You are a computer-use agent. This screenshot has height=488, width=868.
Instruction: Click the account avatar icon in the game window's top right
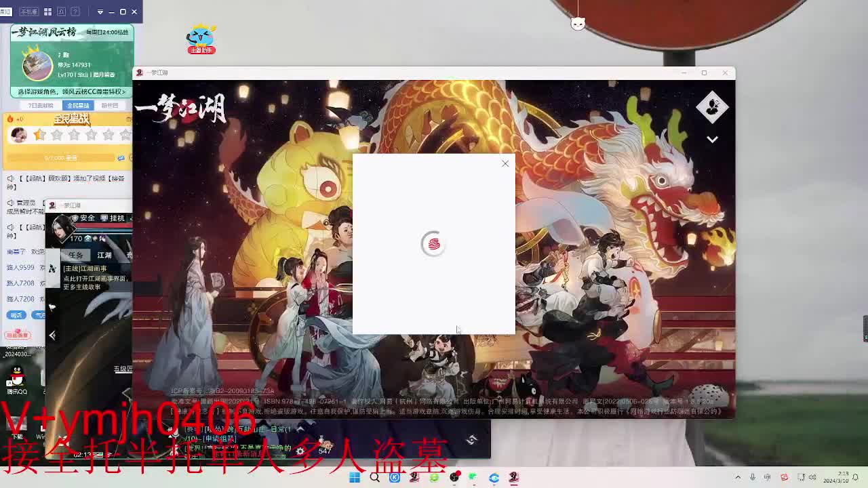tap(712, 107)
